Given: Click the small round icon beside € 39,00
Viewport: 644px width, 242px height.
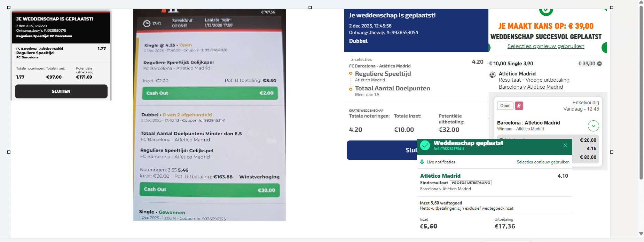Looking at the screenshot, I should (x=599, y=64).
